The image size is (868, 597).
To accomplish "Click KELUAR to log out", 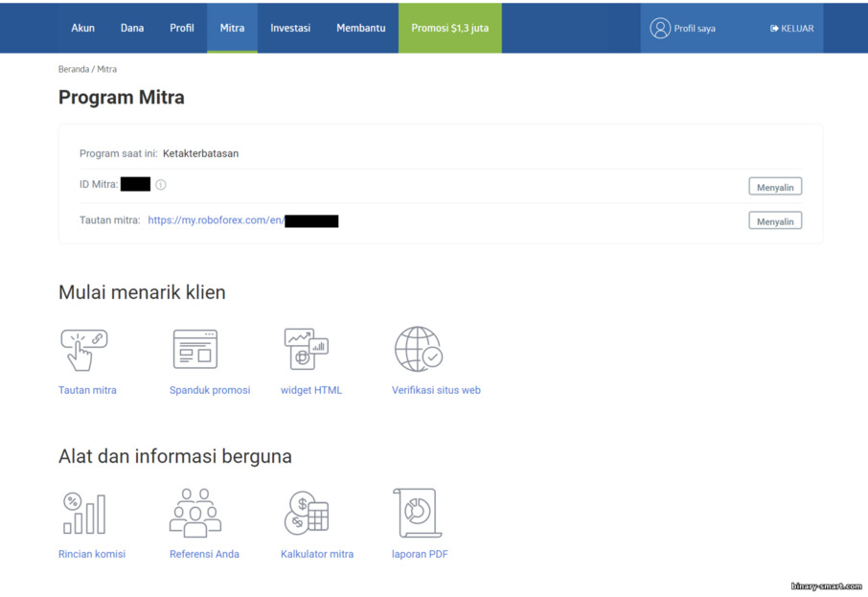I will 792,29.
